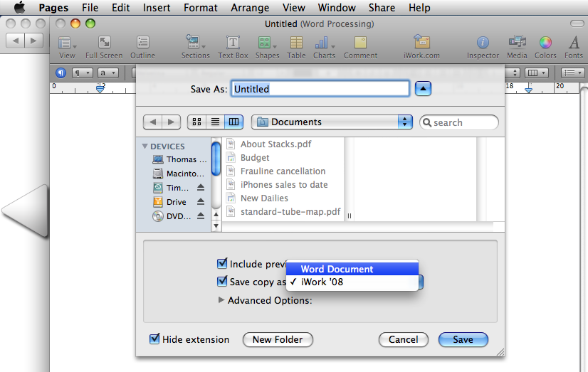Toggle the blue paragraph styles drawer button
Viewport: 588px width, 372px height.
61,73
